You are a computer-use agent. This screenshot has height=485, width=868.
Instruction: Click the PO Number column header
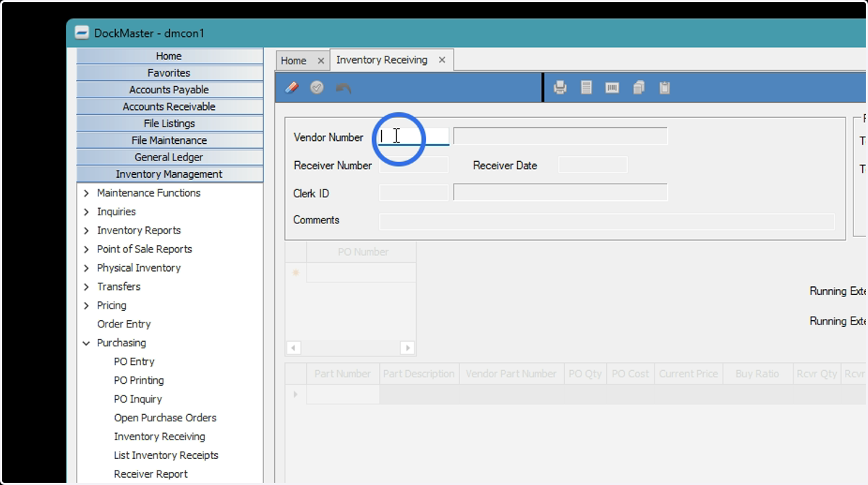[x=362, y=252]
